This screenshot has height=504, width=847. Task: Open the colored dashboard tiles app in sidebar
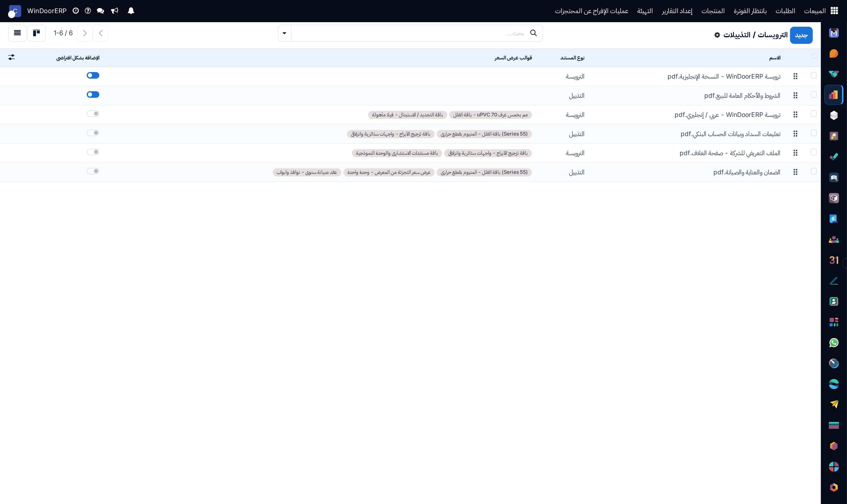point(834,322)
